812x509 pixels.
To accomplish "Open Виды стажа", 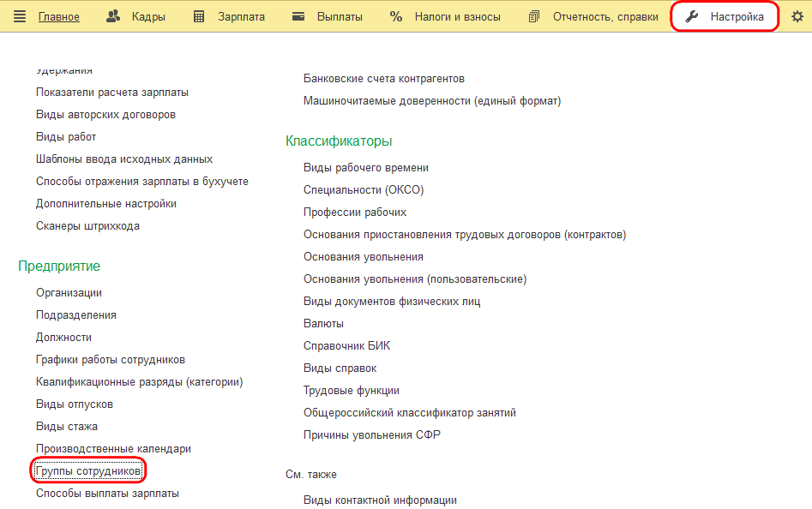I will pos(67,426).
